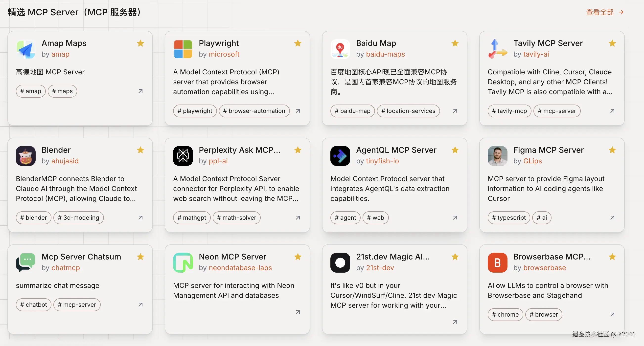Click the Playwright Microsoft logo icon

pos(183,49)
